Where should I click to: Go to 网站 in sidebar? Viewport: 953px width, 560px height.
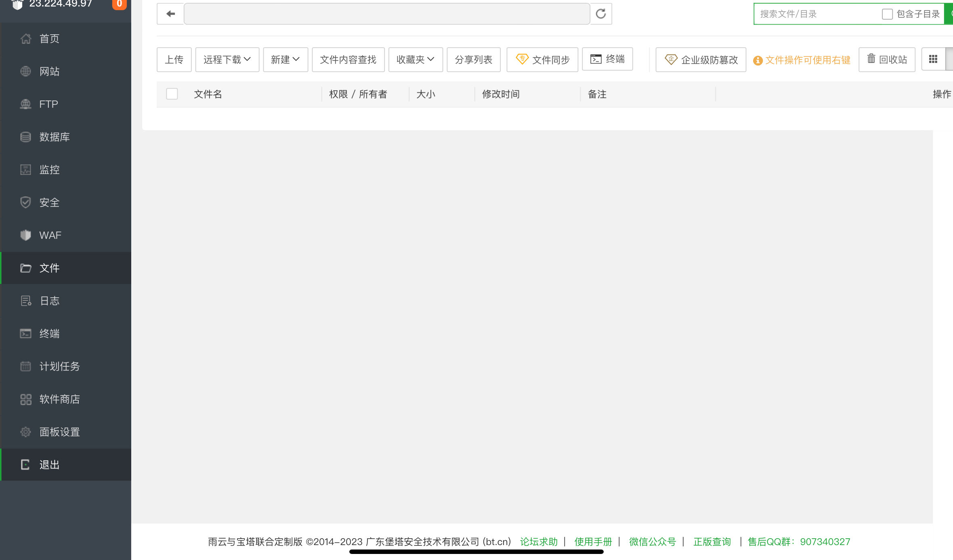(49, 71)
